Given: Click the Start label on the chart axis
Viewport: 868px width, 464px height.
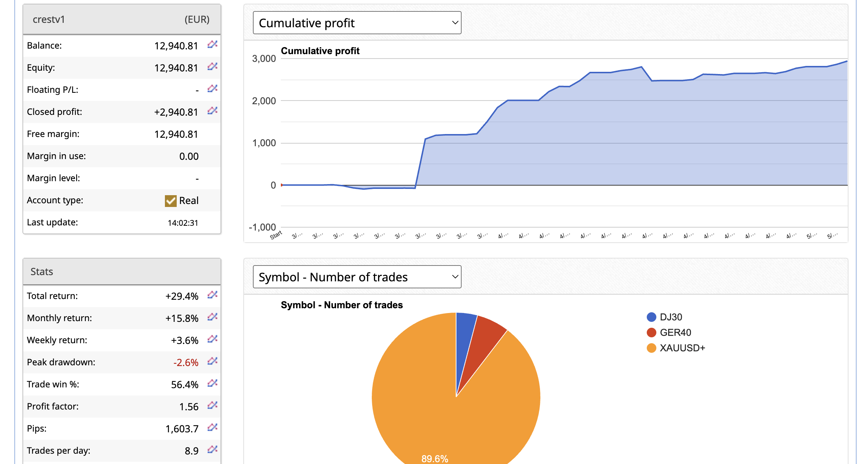Looking at the screenshot, I should pos(276,235).
